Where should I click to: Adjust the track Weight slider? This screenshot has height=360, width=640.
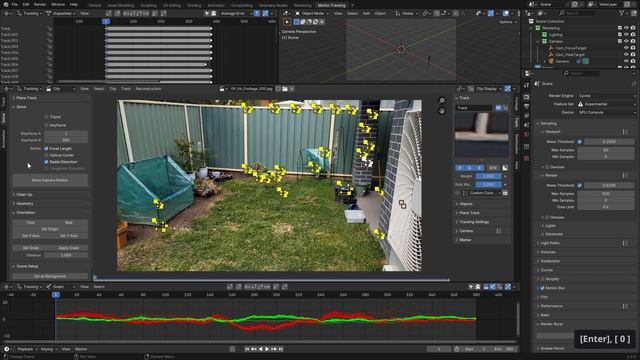pyautogui.click(x=489, y=176)
